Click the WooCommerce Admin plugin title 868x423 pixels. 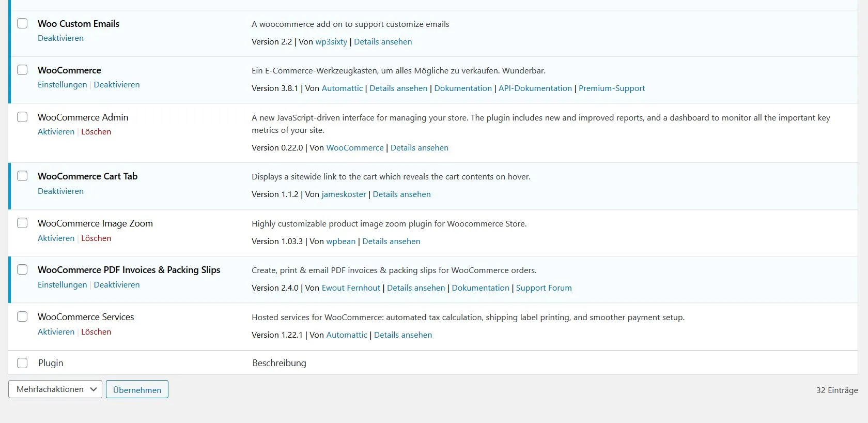pyautogui.click(x=83, y=117)
